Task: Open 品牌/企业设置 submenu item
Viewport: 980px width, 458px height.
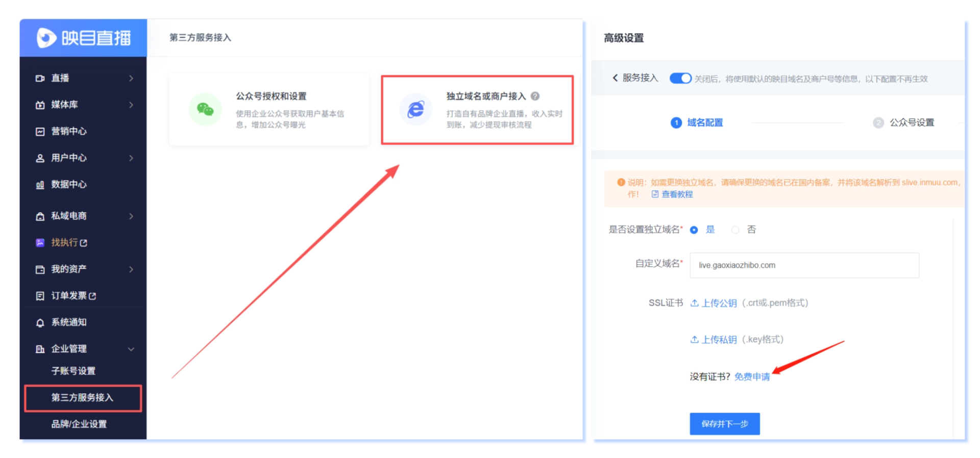Action: (79, 424)
